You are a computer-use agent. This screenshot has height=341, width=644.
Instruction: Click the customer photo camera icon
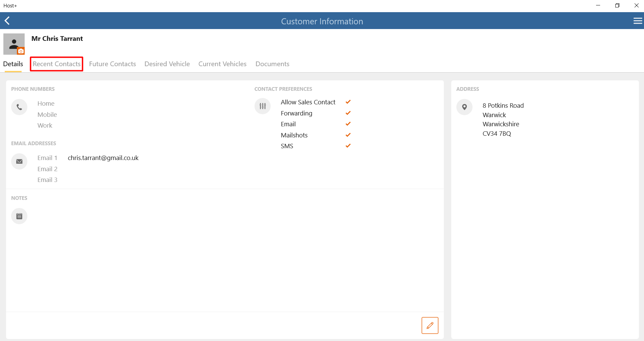(x=21, y=51)
